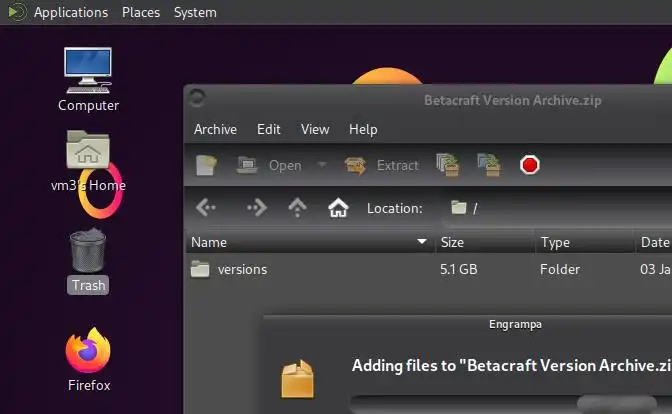Click the Location path field
The image size is (672, 414).
pos(557,208)
